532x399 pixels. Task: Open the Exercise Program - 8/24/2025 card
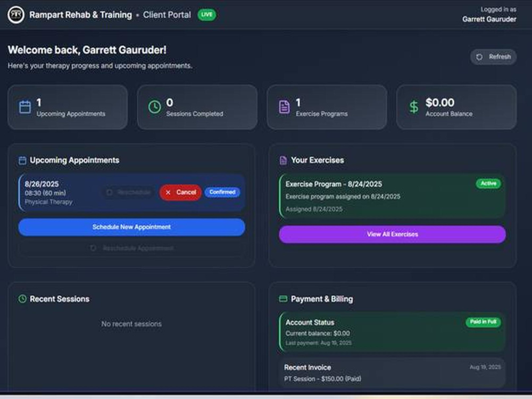(x=392, y=196)
